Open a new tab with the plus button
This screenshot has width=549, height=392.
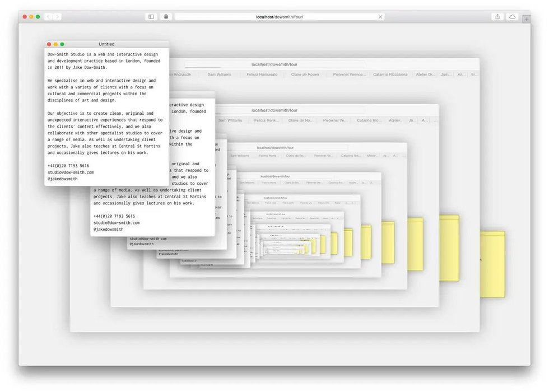[526, 19]
